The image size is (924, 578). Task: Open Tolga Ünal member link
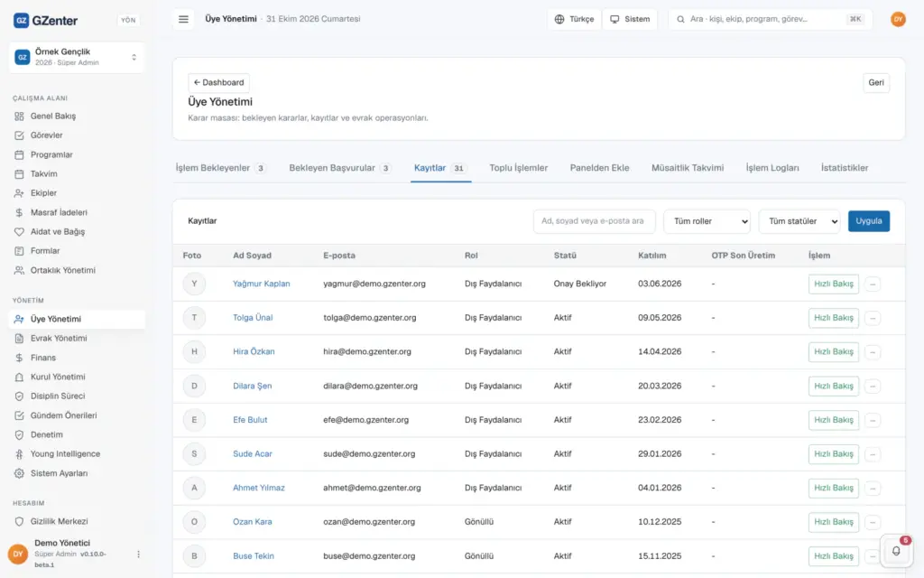(253, 318)
